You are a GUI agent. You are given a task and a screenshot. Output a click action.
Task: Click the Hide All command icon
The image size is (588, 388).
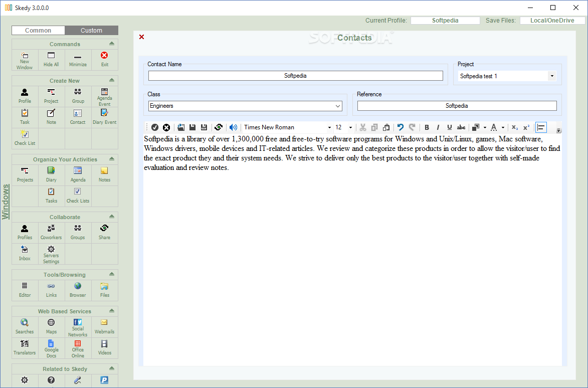pyautogui.click(x=51, y=60)
